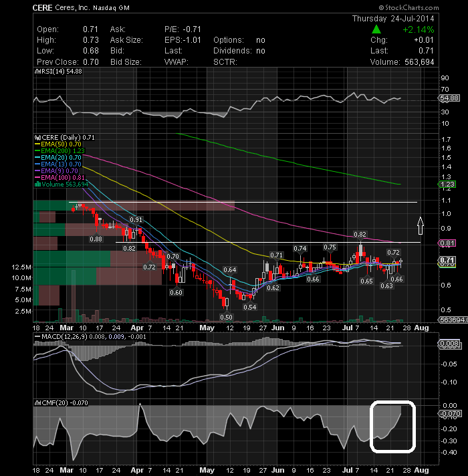This screenshot has height=476, width=468.
Task: Click the High value 0.73
Action: point(91,40)
